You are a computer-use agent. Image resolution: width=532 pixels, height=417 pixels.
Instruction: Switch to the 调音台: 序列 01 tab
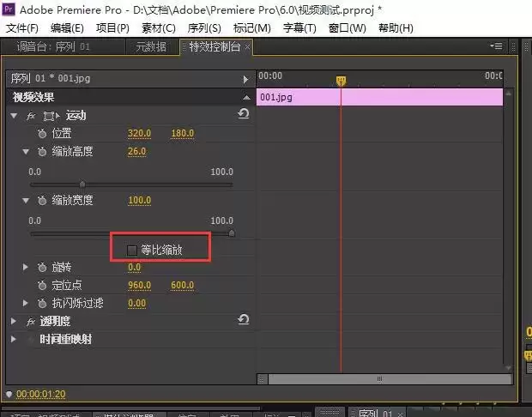pos(53,46)
